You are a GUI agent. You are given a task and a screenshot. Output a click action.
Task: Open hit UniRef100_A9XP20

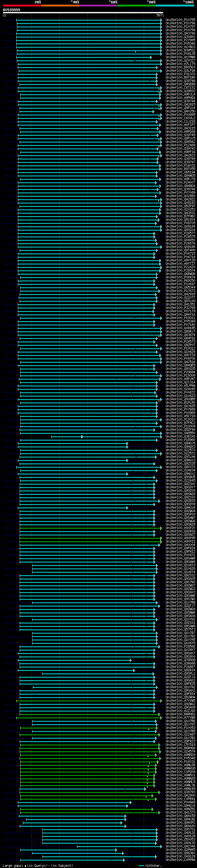[180, 528]
